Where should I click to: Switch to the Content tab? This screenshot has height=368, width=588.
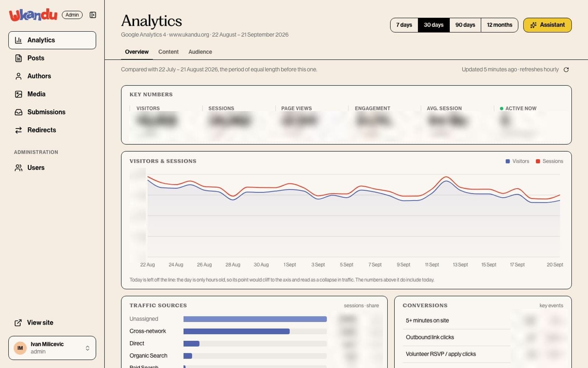click(168, 52)
